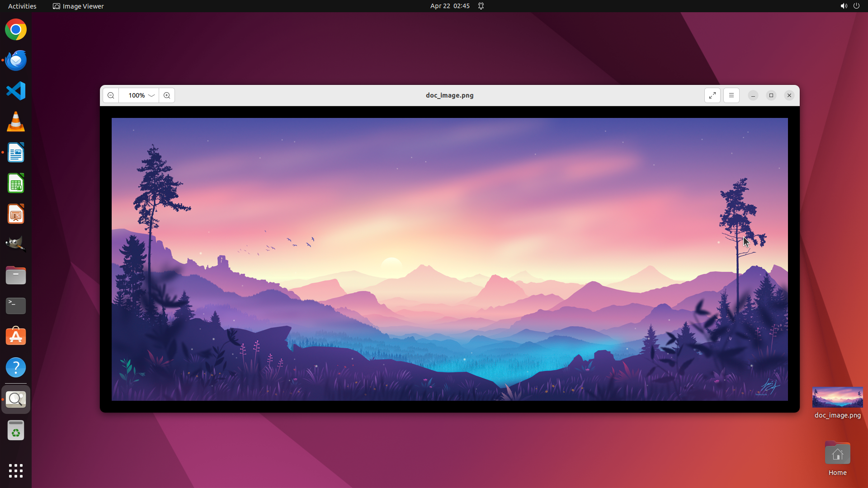Open the Image Viewer app menu
The image size is (868, 488).
(78, 6)
